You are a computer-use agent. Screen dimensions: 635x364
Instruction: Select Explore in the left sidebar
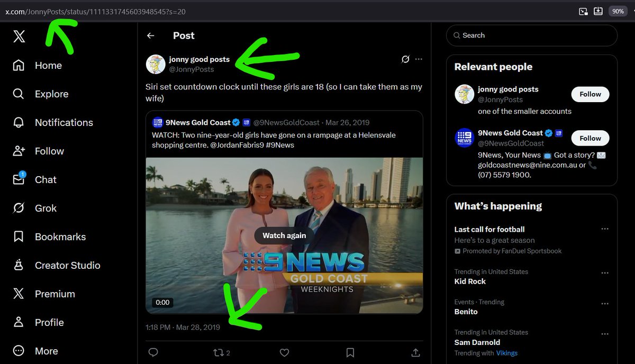coord(51,94)
